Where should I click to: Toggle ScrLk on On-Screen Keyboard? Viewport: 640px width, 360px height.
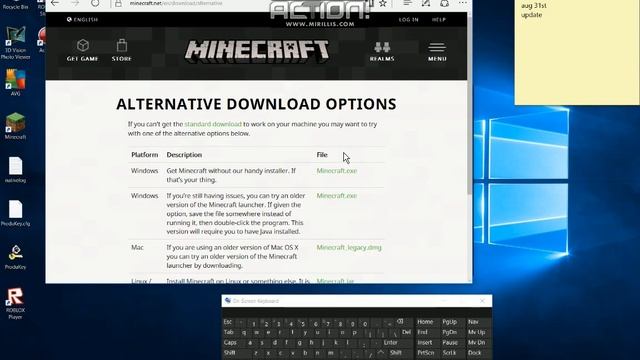(449, 353)
